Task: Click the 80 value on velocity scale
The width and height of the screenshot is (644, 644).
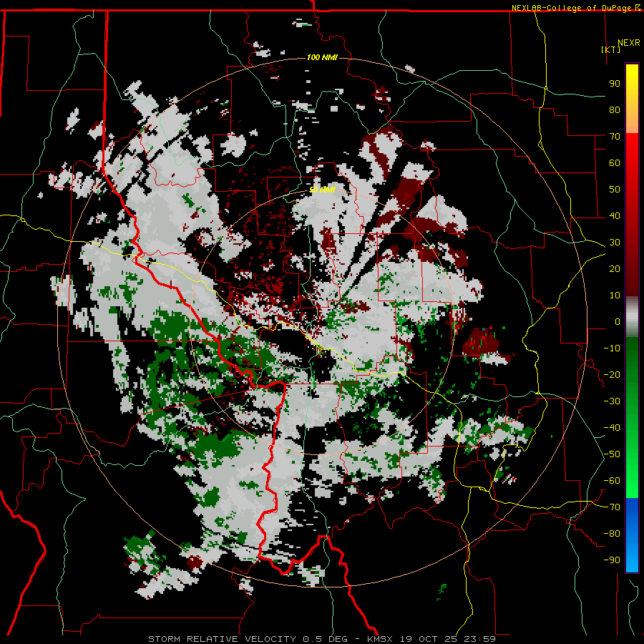Action: click(x=615, y=110)
